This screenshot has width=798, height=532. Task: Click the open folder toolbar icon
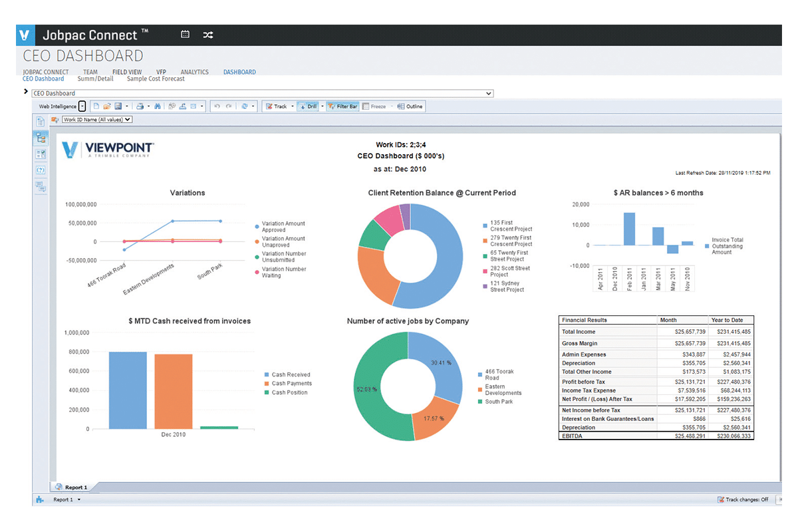(106, 106)
